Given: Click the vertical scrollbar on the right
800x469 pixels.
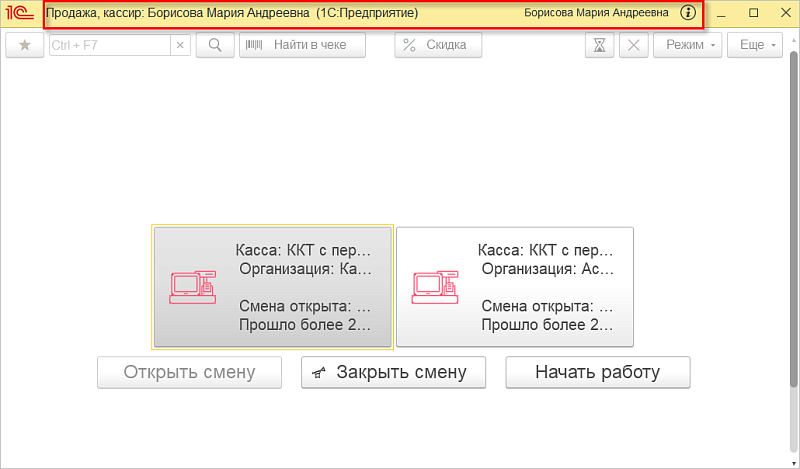Looking at the screenshot, I should point(794,219).
